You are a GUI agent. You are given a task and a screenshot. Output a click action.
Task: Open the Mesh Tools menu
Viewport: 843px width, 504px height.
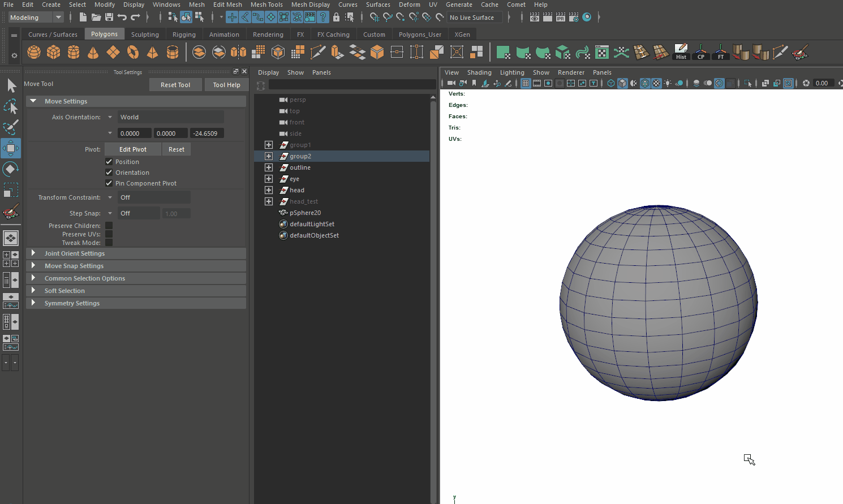pyautogui.click(x=266, y=5)
